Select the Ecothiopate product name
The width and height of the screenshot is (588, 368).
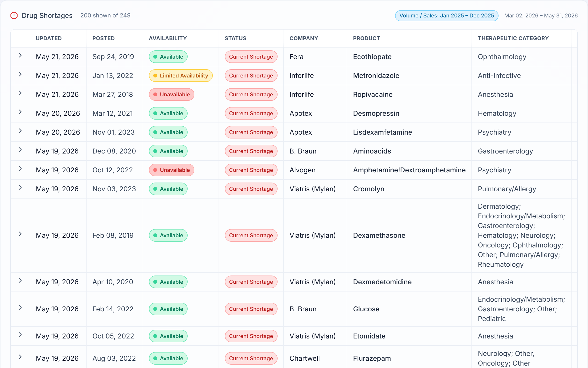372,57
